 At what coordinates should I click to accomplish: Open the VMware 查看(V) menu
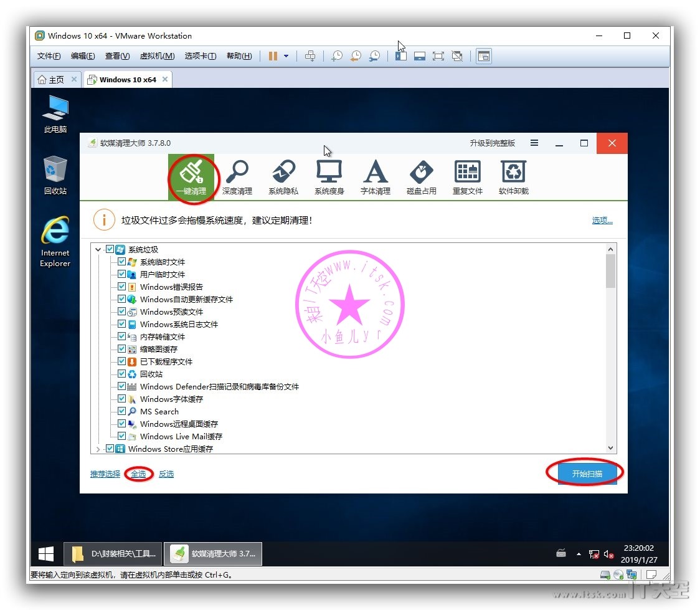(x=118, y=56)
